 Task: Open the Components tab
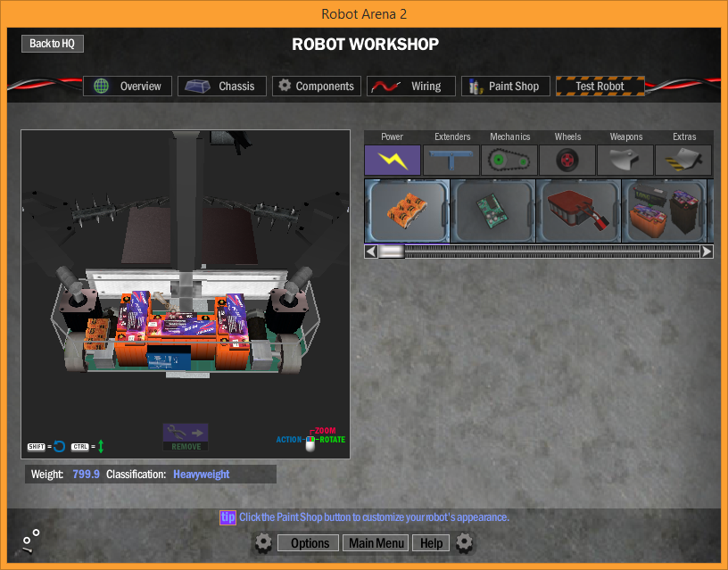317,87
